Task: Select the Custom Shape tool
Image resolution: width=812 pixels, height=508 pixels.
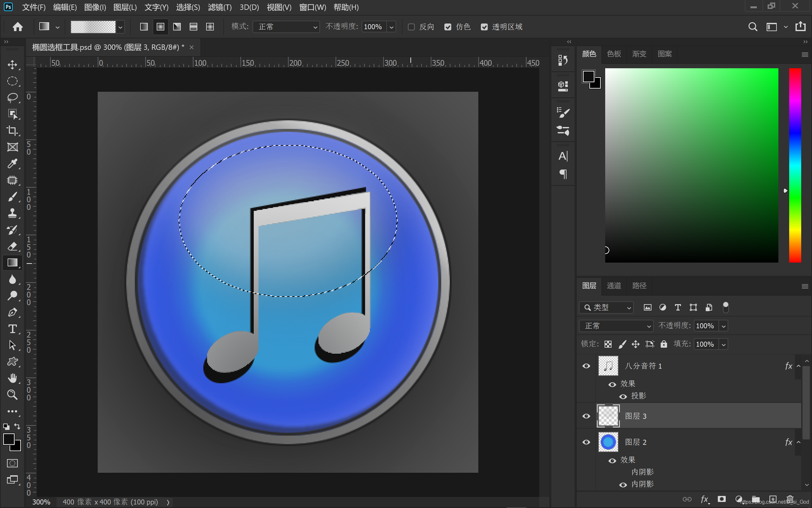Action: tap(12, 362)
